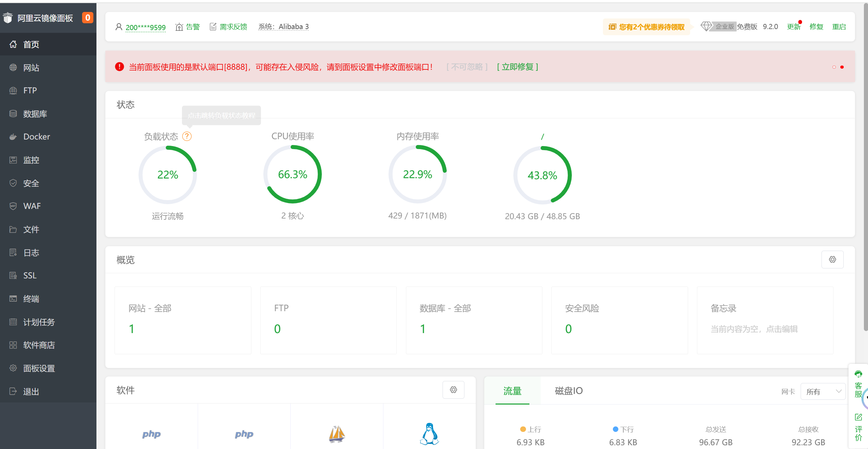This screenshot has width=868, height=449.
Task: Open software settings gear in 软件 panel
Action: 453,390
